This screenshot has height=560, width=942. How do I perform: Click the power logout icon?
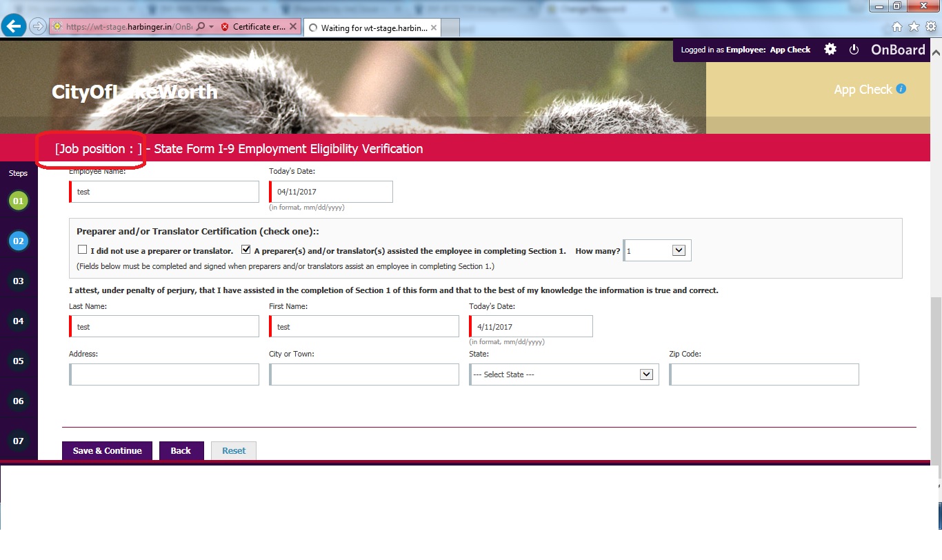[854, 50]
